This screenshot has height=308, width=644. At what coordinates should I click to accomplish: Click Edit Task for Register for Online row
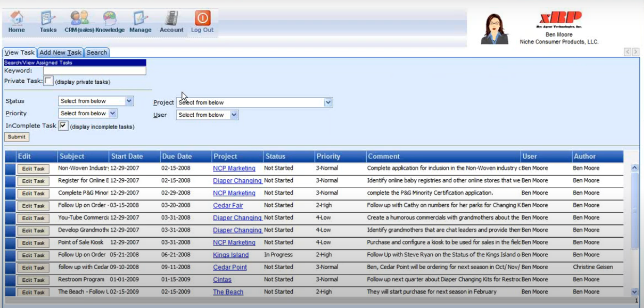33,181
